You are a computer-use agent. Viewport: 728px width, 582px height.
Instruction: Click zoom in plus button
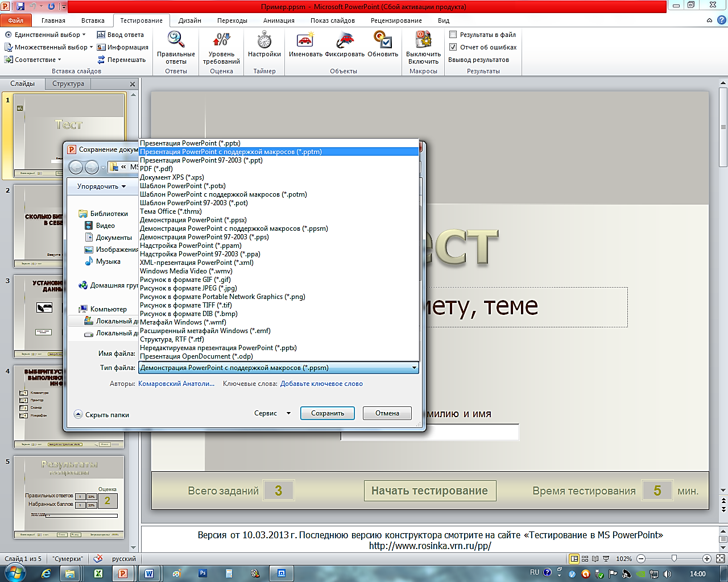(x=706, y=559)
